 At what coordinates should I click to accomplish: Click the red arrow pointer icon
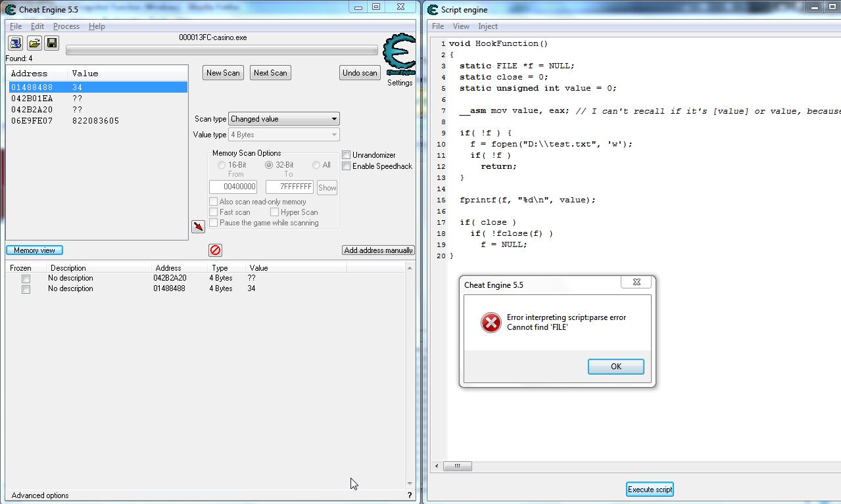click(199, 227)
